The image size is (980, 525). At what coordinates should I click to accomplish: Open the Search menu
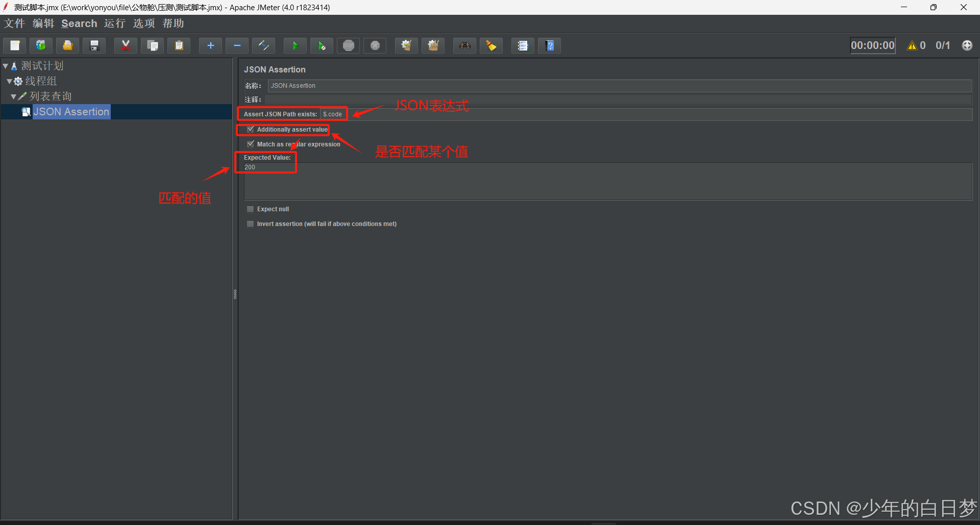pyautogui.click(x=79, y=23)
